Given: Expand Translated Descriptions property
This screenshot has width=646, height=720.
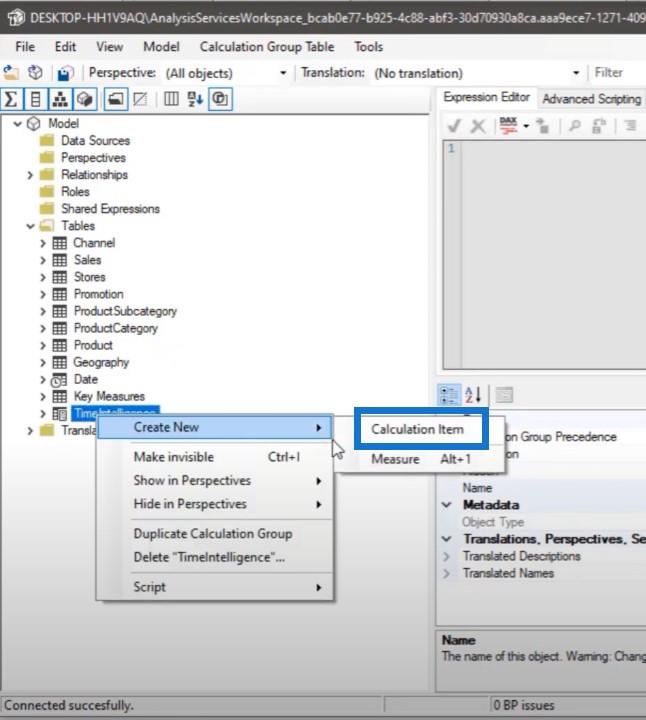Looking at the screenshot, I should click(x=446, y=557).
